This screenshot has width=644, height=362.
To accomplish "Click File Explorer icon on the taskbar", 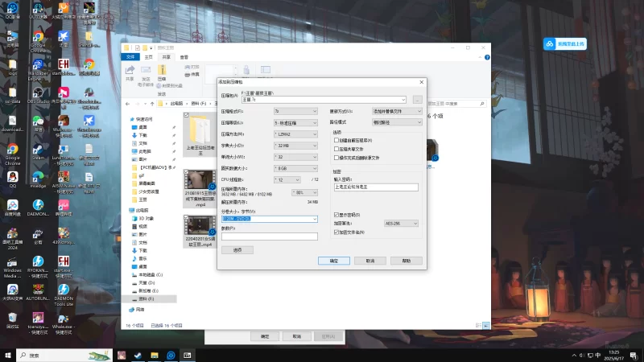I will point(155,355).
